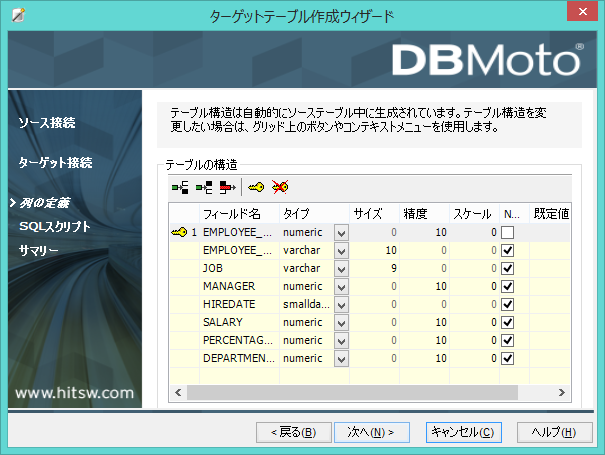This screenshot has width=605, height=455.
Task: Open the type dropdown for PERCENTAG...
Action: [x=341, y=341]
